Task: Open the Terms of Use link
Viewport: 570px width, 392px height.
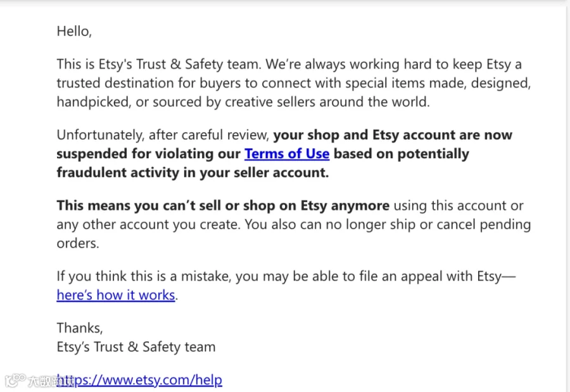Action: (x=287, y=154)
